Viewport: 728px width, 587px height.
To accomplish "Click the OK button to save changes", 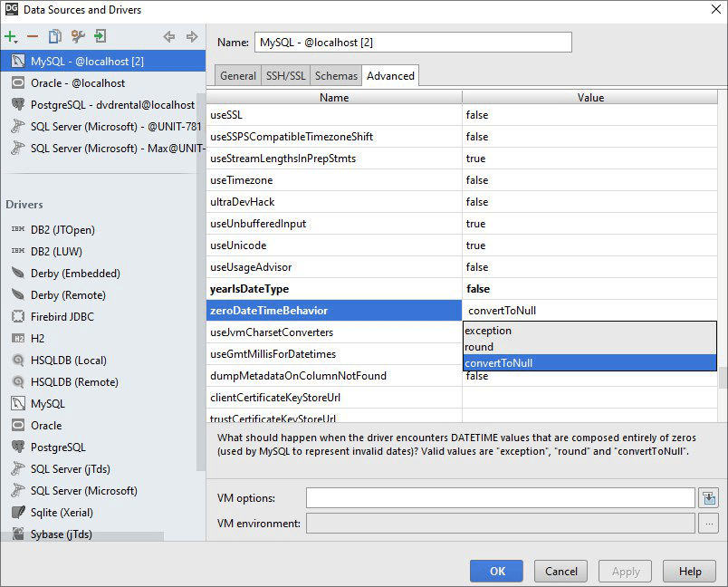I will pyautogui.click(x=495, y=571).
